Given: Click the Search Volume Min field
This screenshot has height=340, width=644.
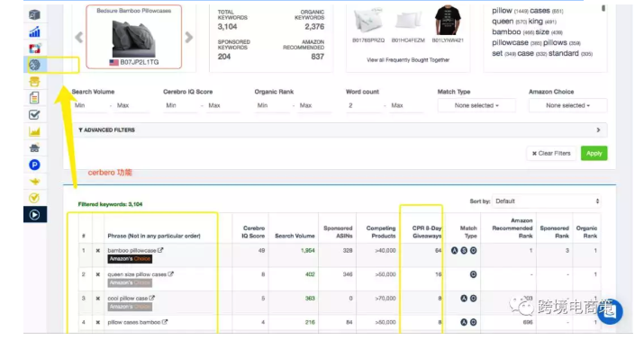Looking at the screenshot, I should [91, 105].
